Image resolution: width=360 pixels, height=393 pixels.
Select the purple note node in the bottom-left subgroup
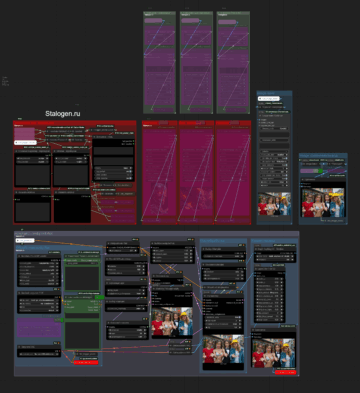coord(39,327)
